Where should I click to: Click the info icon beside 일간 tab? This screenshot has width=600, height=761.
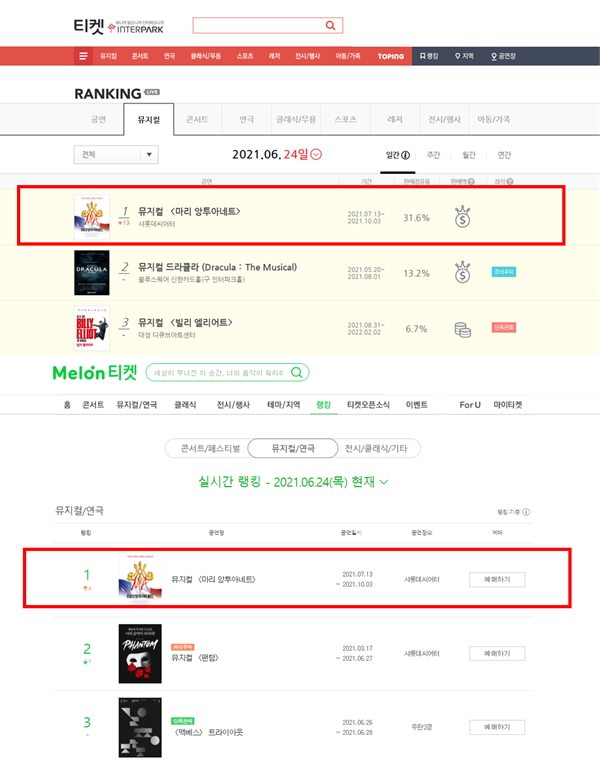pos(405,155)
